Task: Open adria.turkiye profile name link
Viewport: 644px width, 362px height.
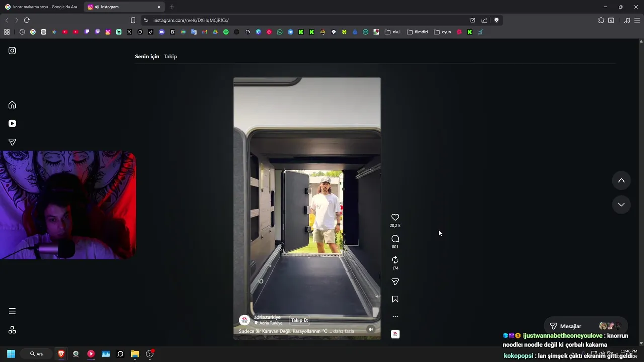Action: point(267,317)
